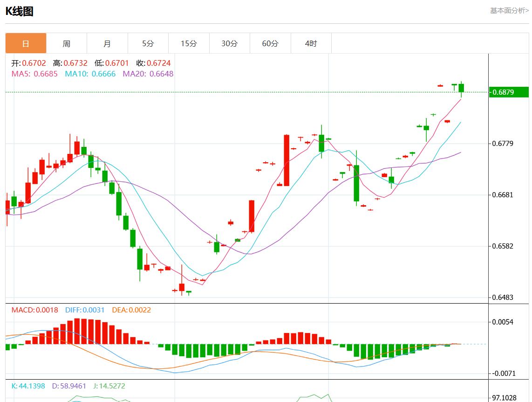
Task: Switch to the 月 monthly tab
Action: (107, 43)
